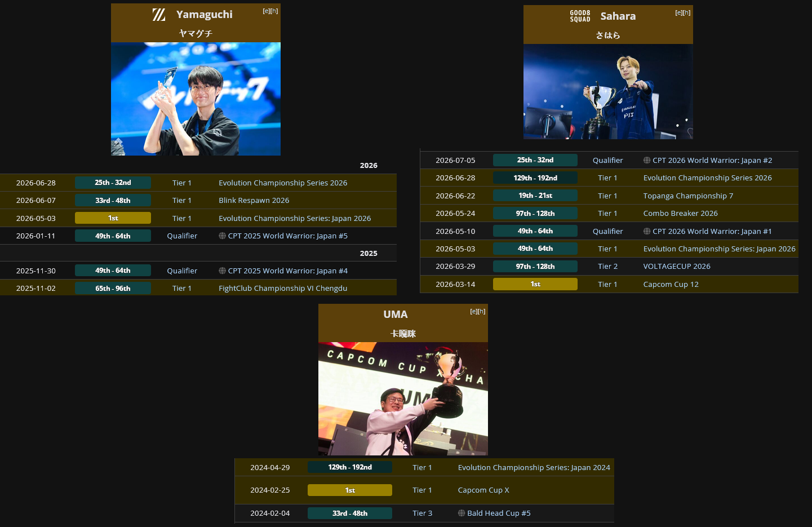Viewport: 812px width, 527px height.
Task: Click the Tier 1 link in the Capcom Cup 12 row
Action: [607, 284]
